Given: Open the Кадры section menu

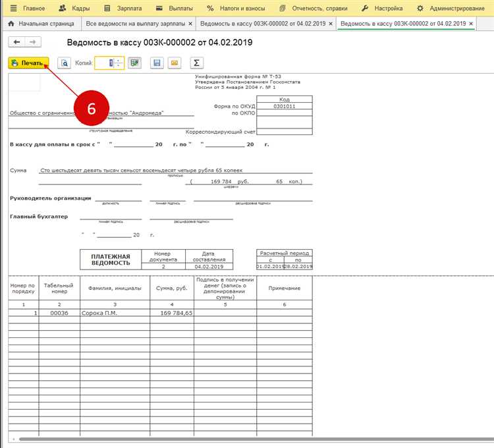Looking at the screenshot, I should pos(74,9).
